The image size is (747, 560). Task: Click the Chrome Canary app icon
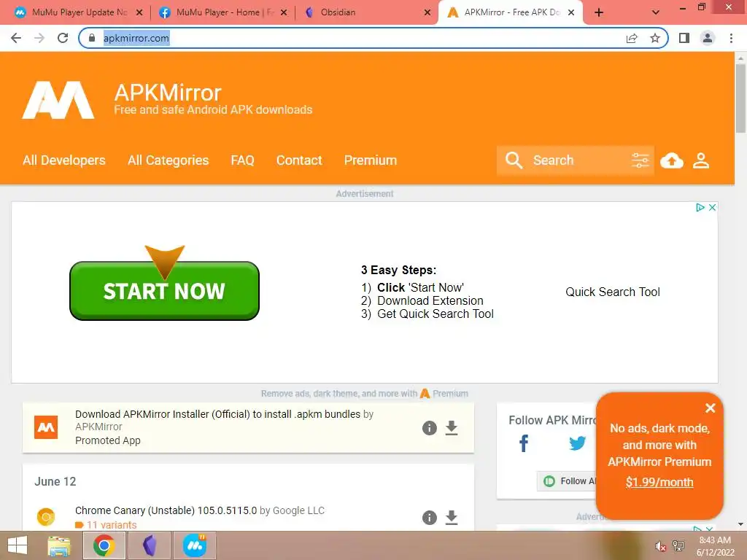pos(46,517)
